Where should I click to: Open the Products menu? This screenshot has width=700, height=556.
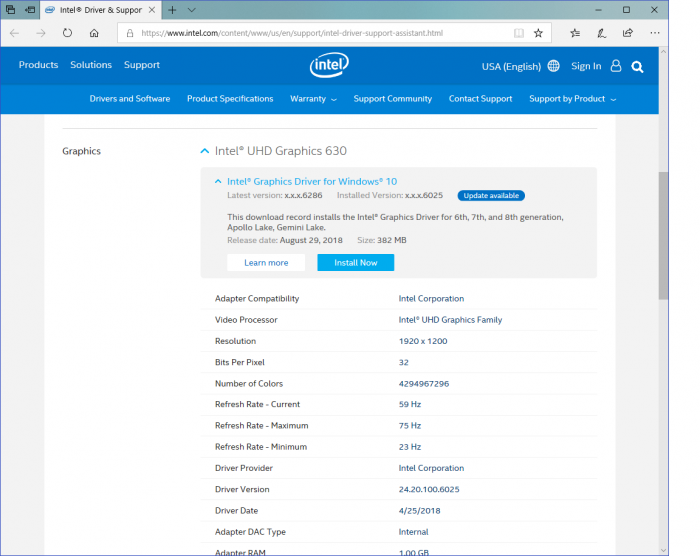tap(38, 65)
